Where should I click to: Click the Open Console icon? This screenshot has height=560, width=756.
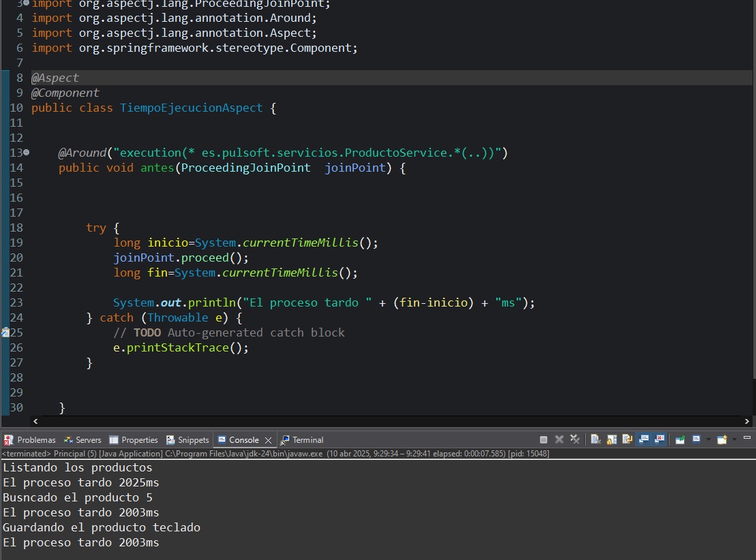click(721, 440)
